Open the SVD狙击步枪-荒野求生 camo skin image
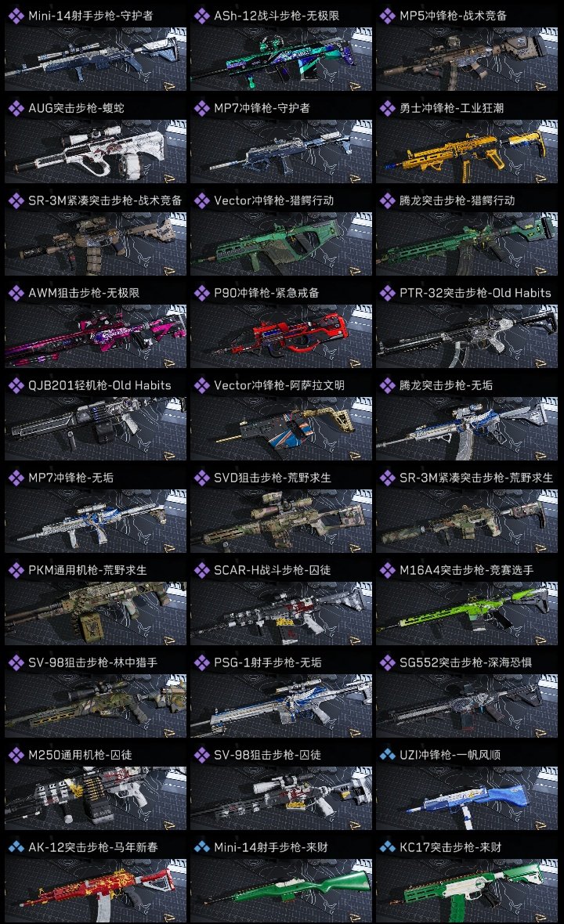The height and width of the screenshot is (924, 564). (281, 521)
